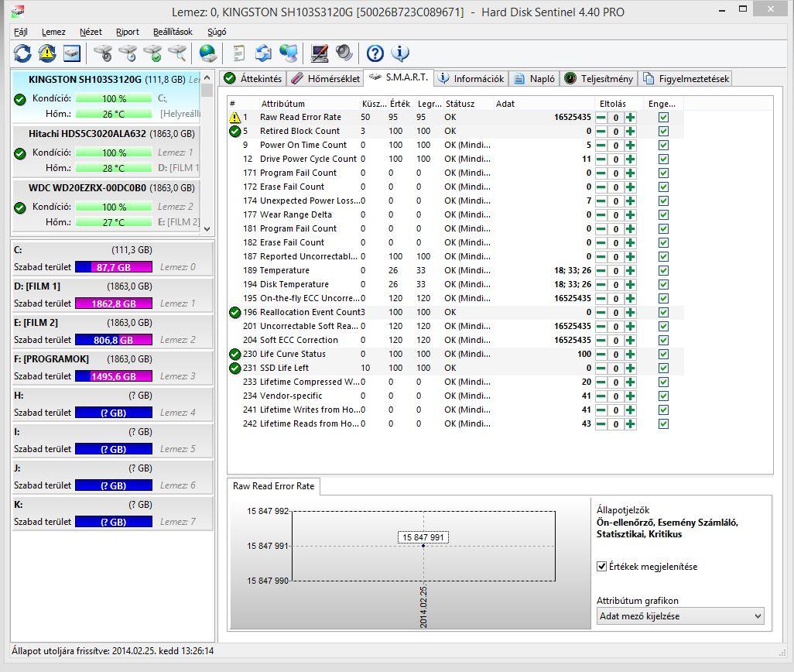The image size is (794, 672).
Task: Toggle the SSD Life Left enable checkbox
Action: [x=663, y=369]
